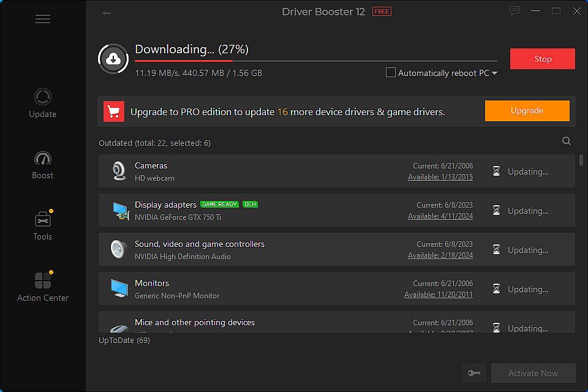Select Generic Non-PnP Monitor text
This screenshot has width=588, height=392.
pyautogui.click(x=177, y=296)
